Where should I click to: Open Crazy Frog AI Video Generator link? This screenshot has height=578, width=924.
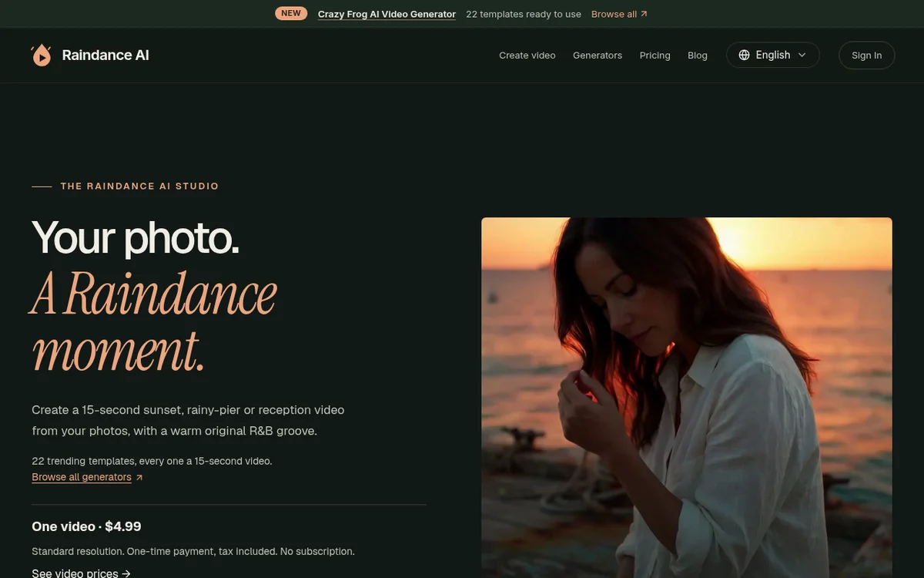[x=387, y=14]
